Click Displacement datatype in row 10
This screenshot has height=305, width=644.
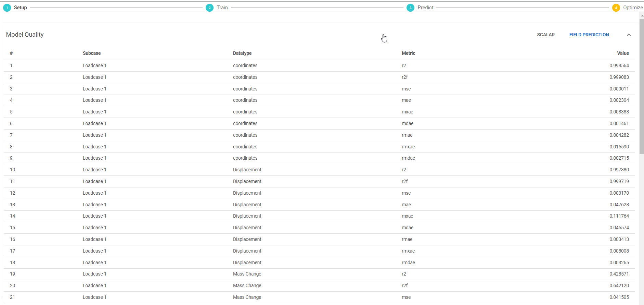247,170
